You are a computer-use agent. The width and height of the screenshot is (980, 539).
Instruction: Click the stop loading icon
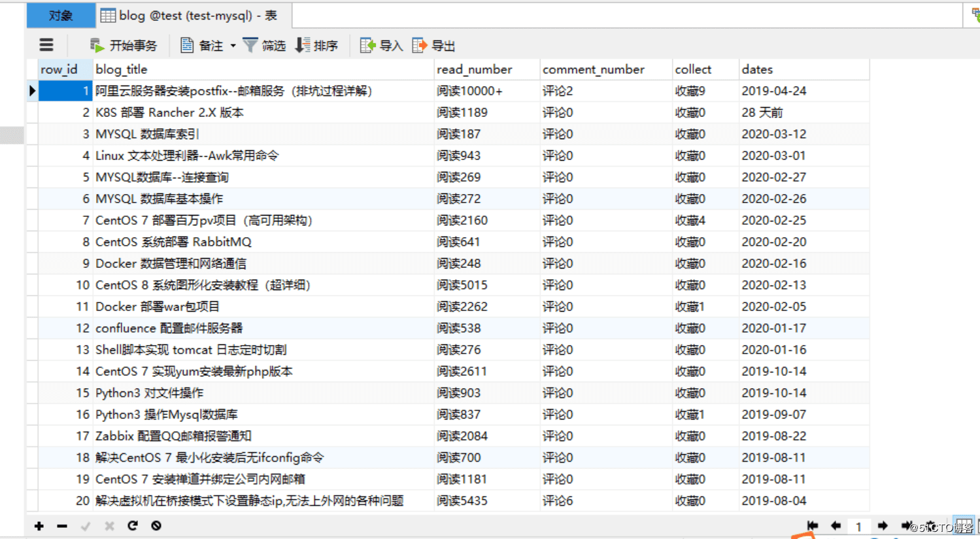[156, 526]
